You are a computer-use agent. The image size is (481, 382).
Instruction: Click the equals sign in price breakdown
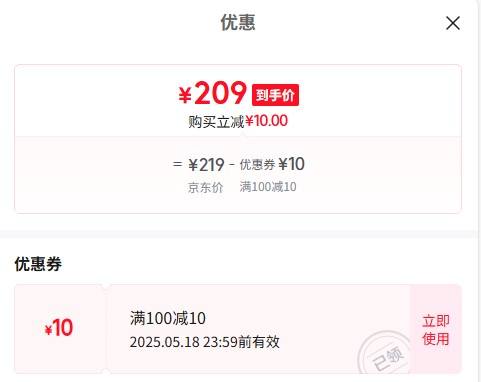point(177,164)
